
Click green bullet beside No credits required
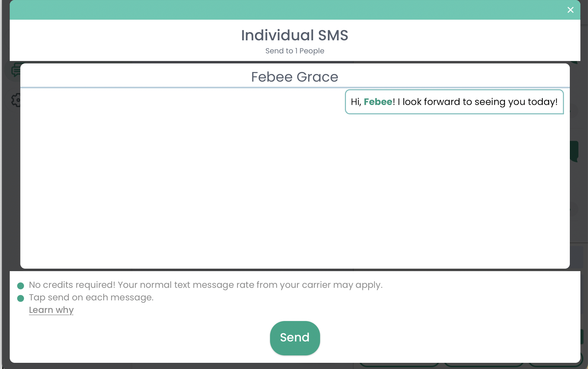(20, 286)
